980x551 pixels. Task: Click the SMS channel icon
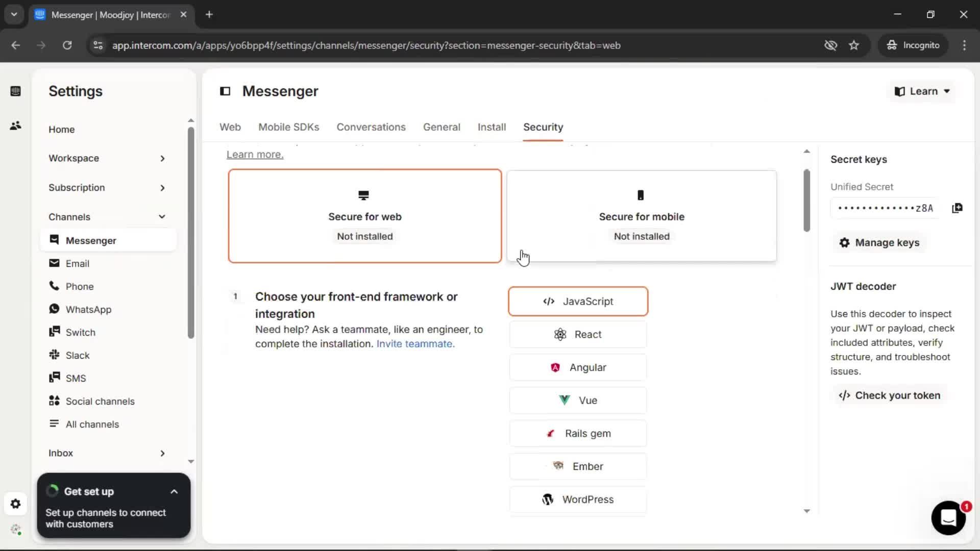[x=54, y=378]
